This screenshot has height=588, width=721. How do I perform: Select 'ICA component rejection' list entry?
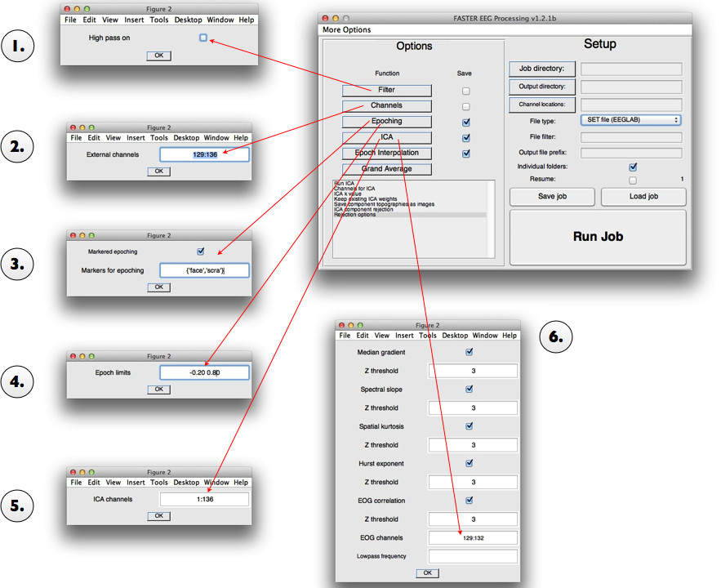[363, 210]
